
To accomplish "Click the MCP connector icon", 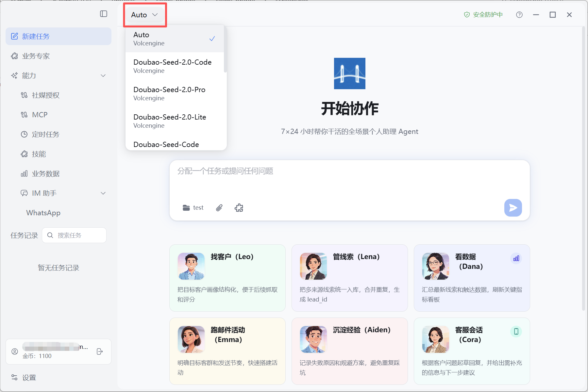I will click(24, 115).
